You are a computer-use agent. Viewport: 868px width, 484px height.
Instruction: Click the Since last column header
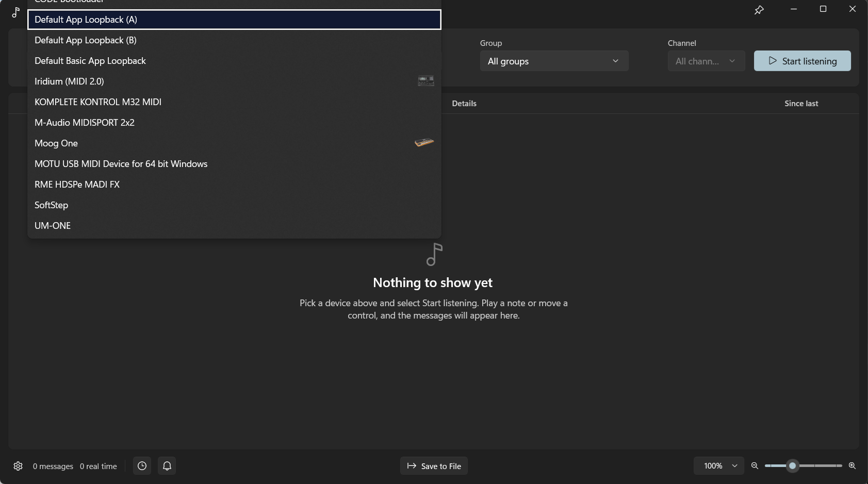(801, 104)
